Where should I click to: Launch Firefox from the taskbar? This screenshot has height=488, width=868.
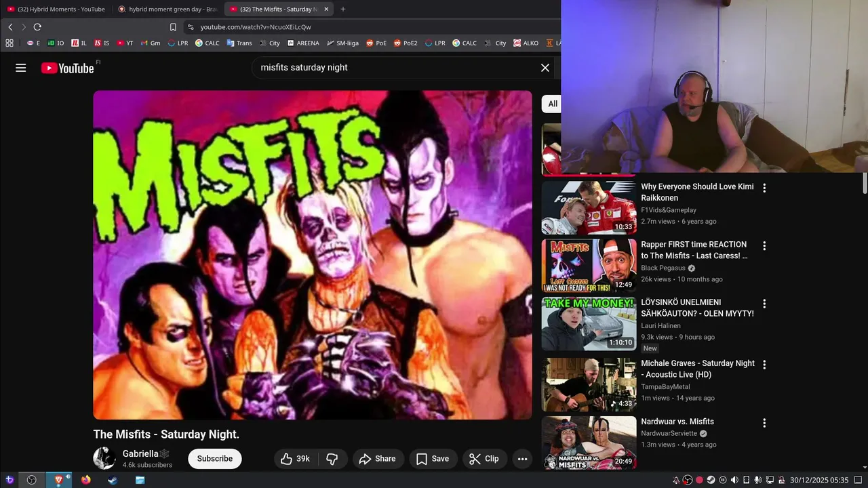pos(85,480)
